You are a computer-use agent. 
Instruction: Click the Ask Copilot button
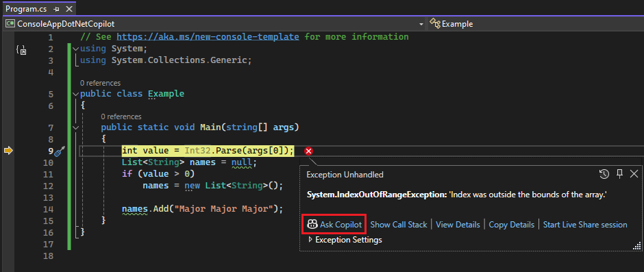click(334, 225)
